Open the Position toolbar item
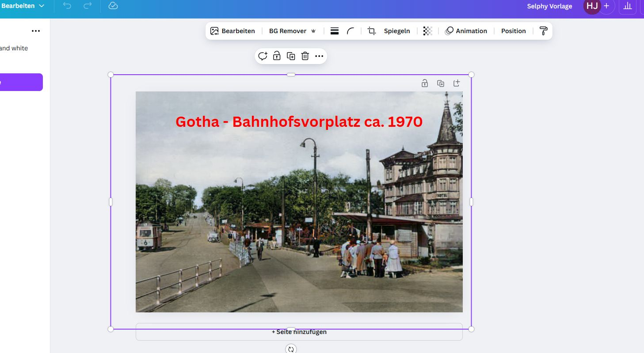 click(514, 31)
